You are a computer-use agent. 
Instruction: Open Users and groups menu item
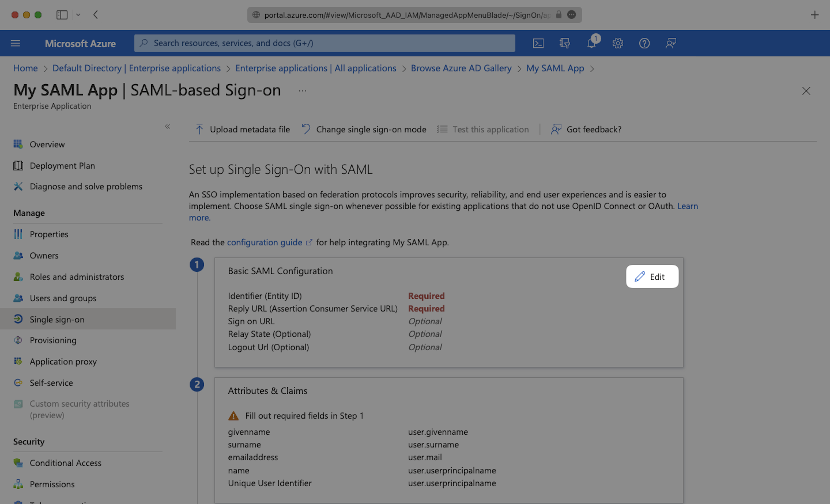pyautogui.click(x=63, y=298)
